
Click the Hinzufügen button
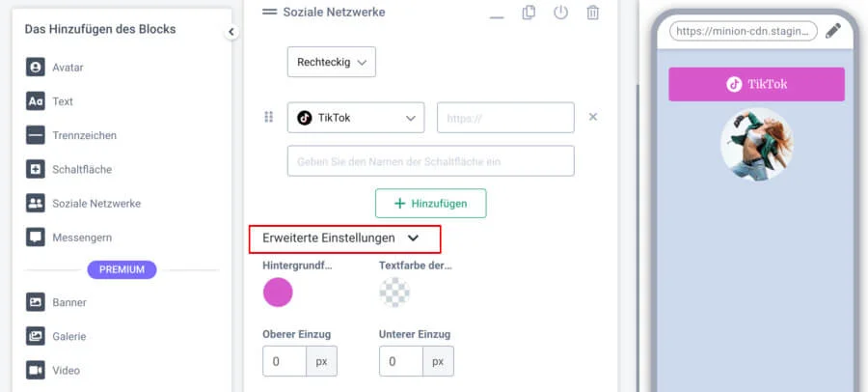pyautogui.click(x=430, y=203)
